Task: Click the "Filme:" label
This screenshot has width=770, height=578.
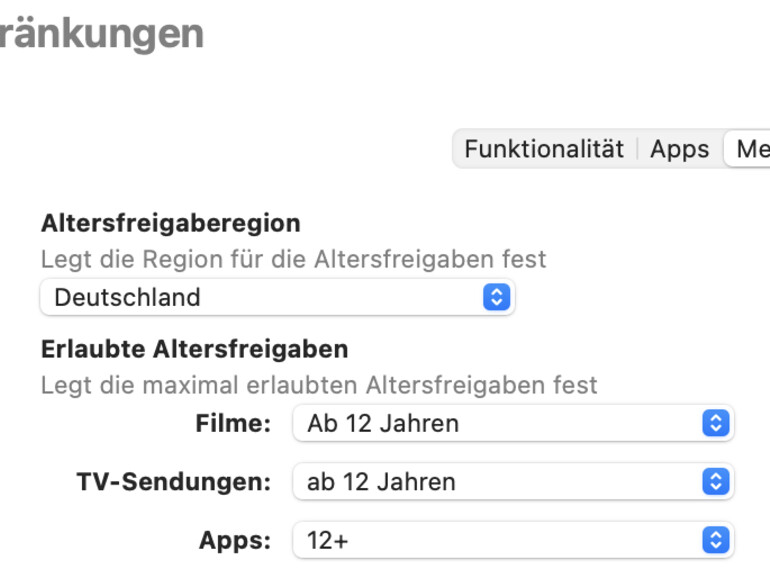Action: [x=233, y=423]
